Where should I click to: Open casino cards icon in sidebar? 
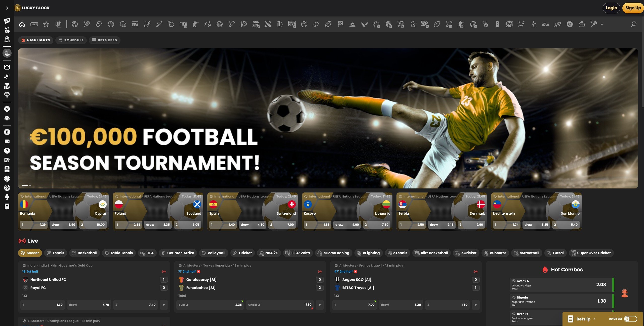click(x=7, y=21)
